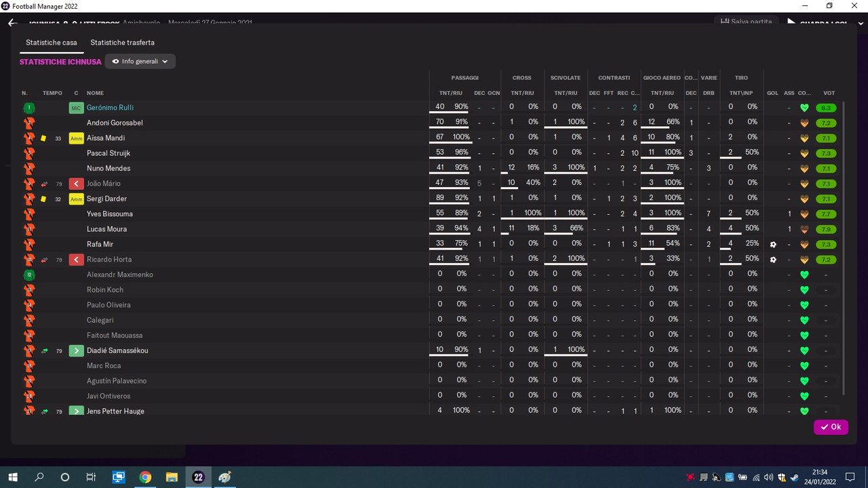Select substitute Robin Koch
Screen dimensions: 868x488
pos(105,289)
